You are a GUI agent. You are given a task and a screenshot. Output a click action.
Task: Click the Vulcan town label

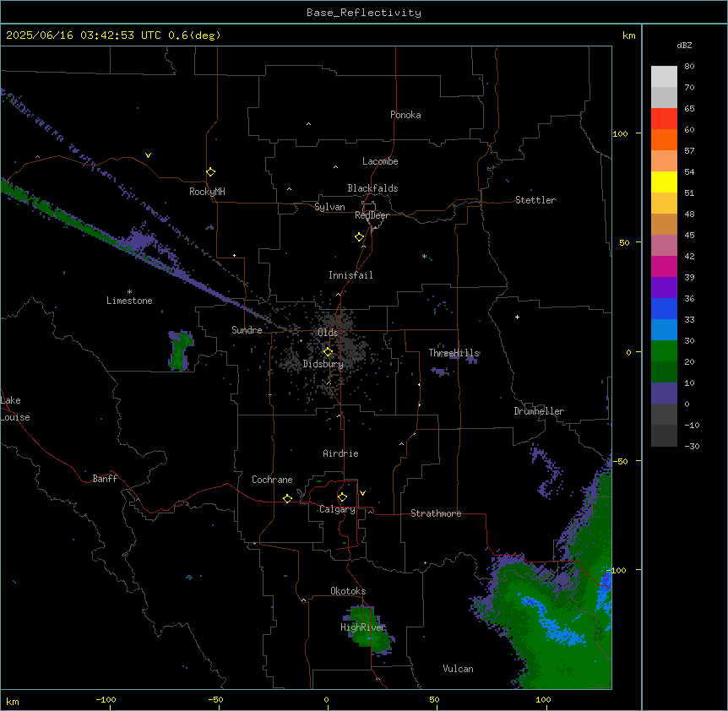click(458, 669)
